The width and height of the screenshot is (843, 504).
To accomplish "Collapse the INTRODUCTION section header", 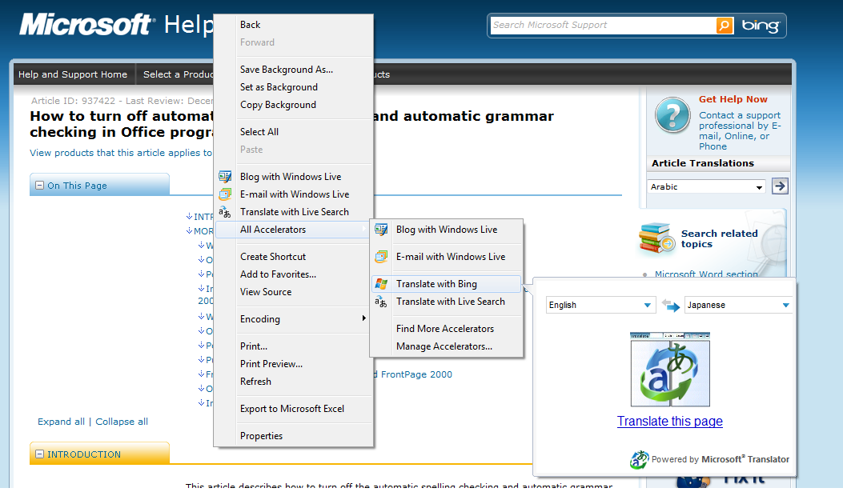I will [39, 454].
